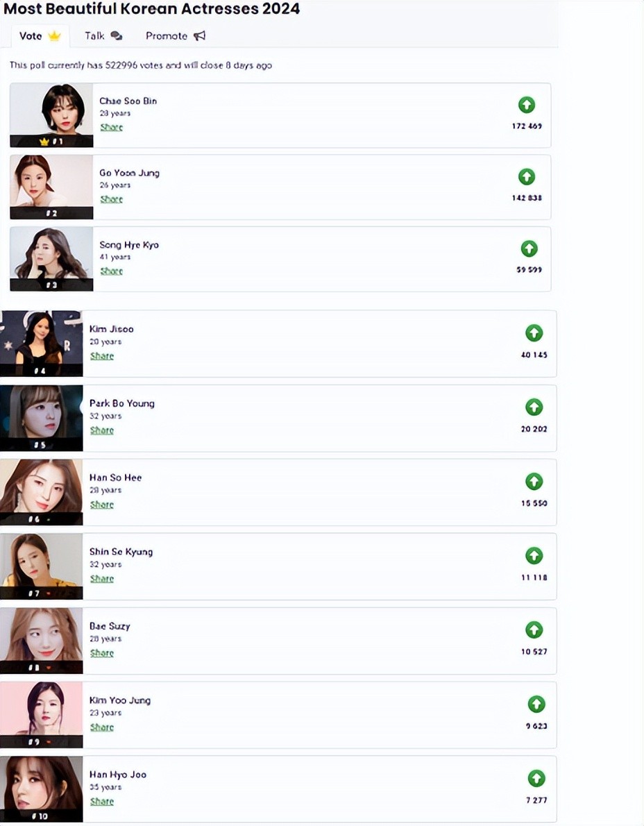Upvote Song Hye Kyo
This screenshot has width=644, height=826.
(x=529, y=248)
